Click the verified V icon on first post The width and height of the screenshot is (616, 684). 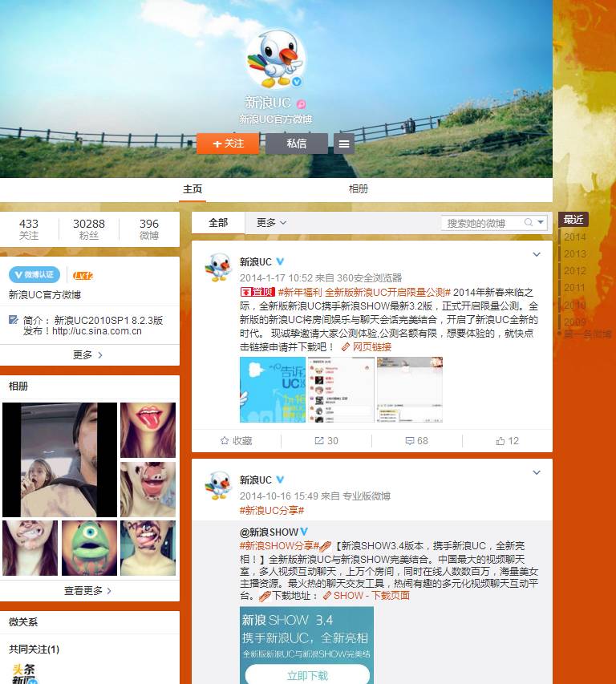click(x=280, y=261)
